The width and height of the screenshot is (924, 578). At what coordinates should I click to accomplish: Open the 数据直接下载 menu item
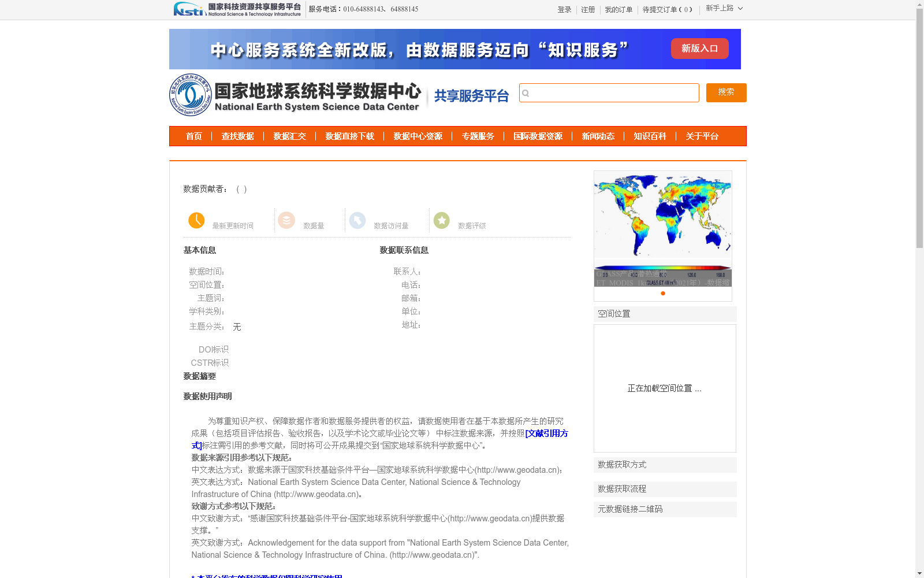tap(350, 136)
